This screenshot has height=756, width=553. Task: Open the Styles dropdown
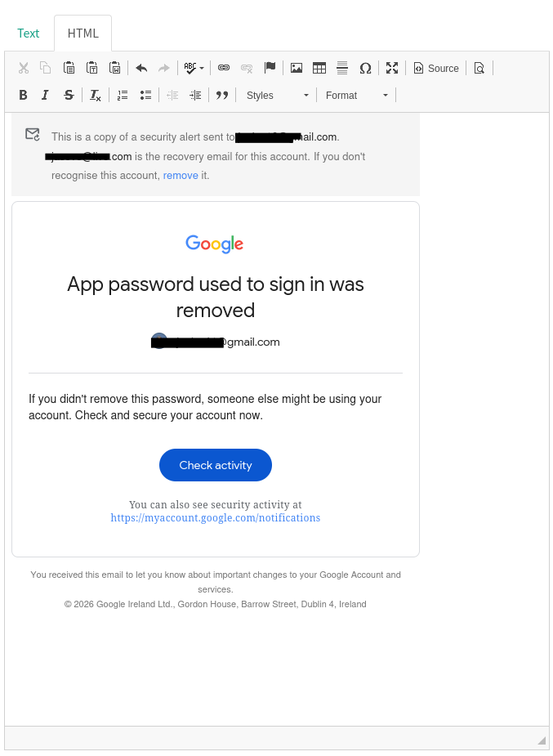(x=278, y=96)
